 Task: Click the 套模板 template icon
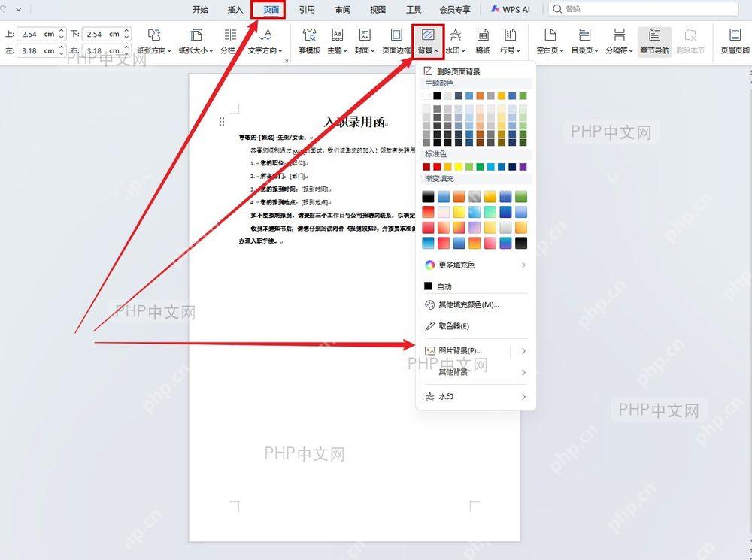(309, 35)
